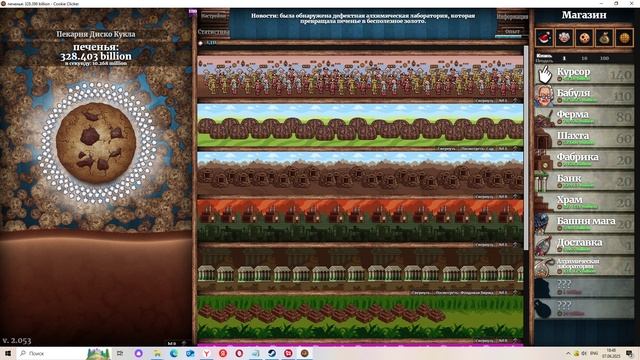Image resolution: width=640 pixels, height=360 pixels.
Task: Click the taskbar clock and date
Action: pyautogui.click(x=611, y=353)
